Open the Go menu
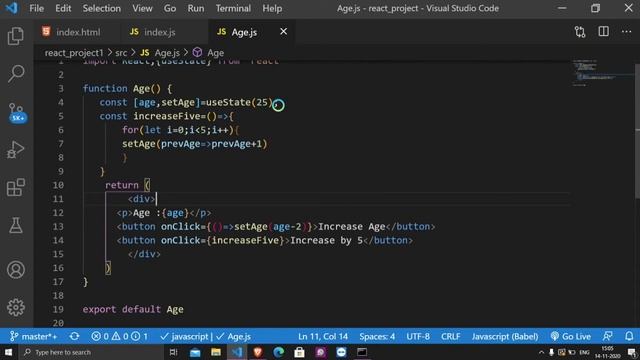640x360 pixels. point(170,8)
